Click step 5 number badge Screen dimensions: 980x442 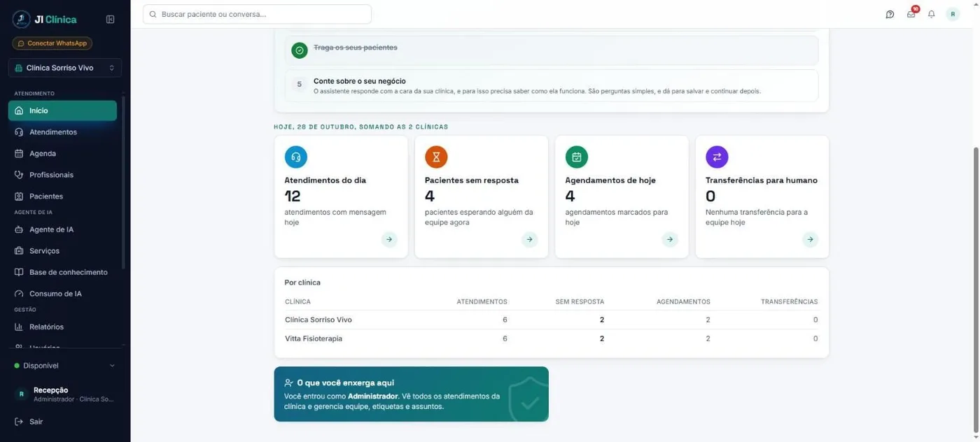(x=300, y=84)
